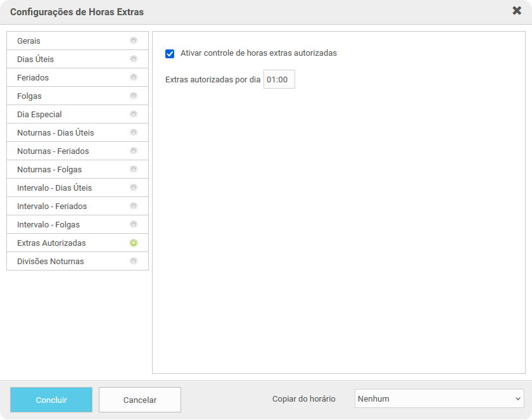Viewport: 532px width, 420px height.
Task: Uncheck Ativar controle de horas extras autorizadas
Action: (x=170, y=54)
